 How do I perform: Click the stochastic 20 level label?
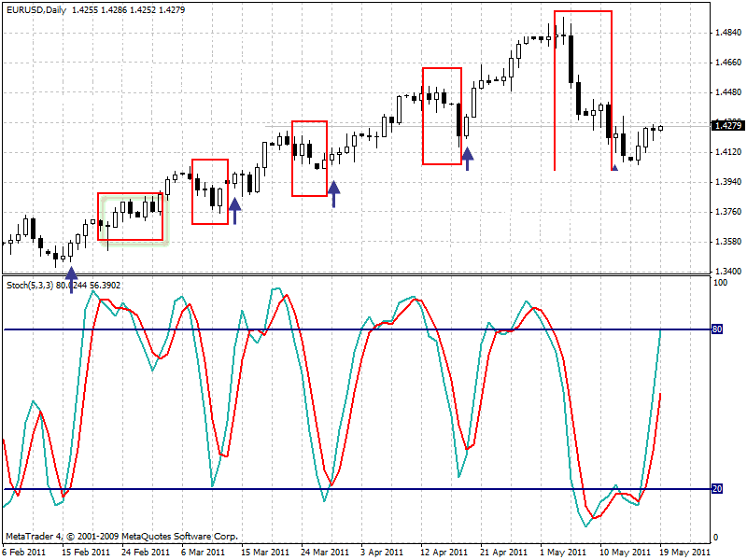click(x=717, y=488)
